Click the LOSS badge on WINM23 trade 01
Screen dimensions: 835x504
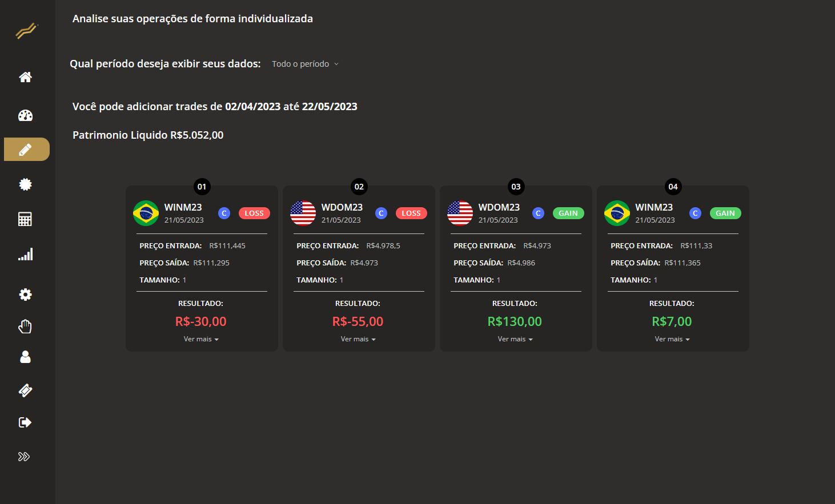(254, 213)
